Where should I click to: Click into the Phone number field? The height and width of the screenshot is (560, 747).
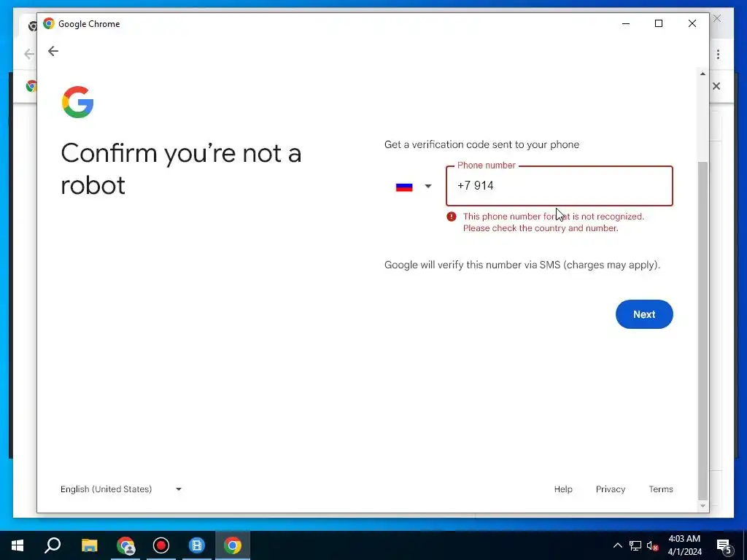[x=560, y=186]
